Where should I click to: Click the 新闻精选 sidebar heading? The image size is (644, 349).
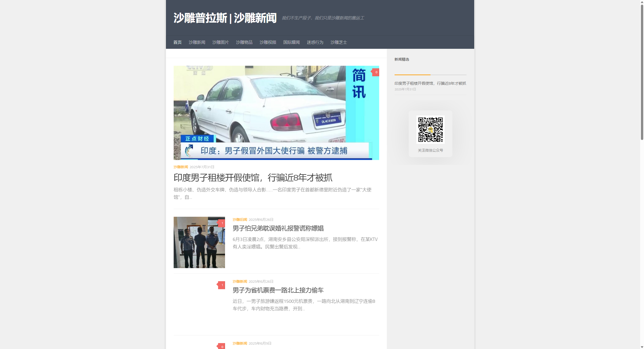click(402, 59)
